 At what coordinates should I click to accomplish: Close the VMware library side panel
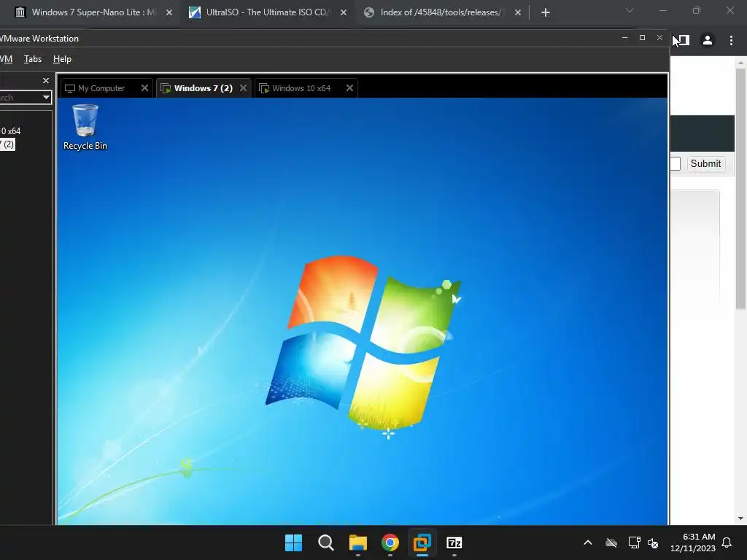[46, 80]
